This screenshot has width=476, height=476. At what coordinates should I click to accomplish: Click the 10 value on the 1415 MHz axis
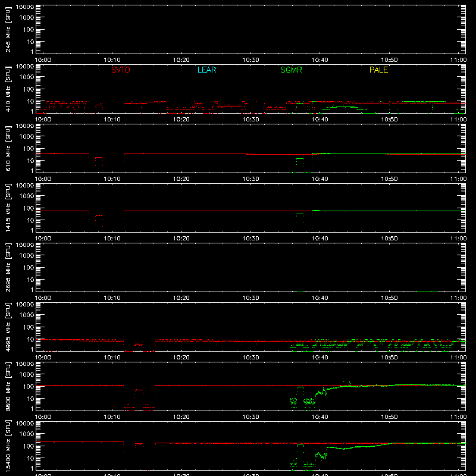tap(30, 220)
